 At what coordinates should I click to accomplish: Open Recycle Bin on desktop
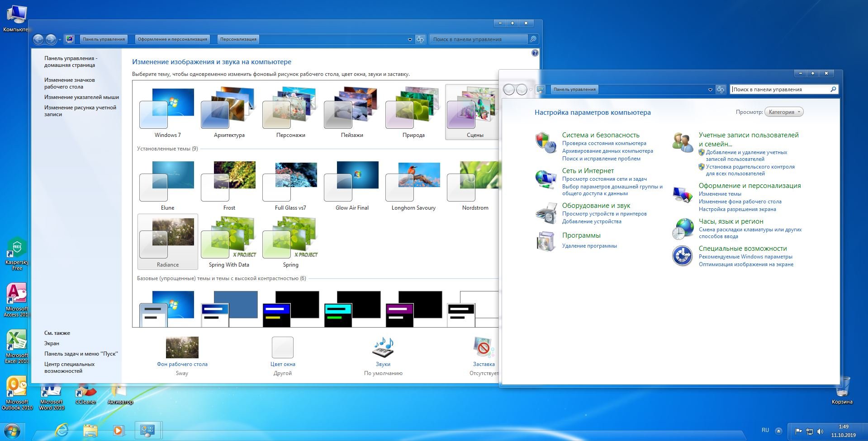[842, 390]
